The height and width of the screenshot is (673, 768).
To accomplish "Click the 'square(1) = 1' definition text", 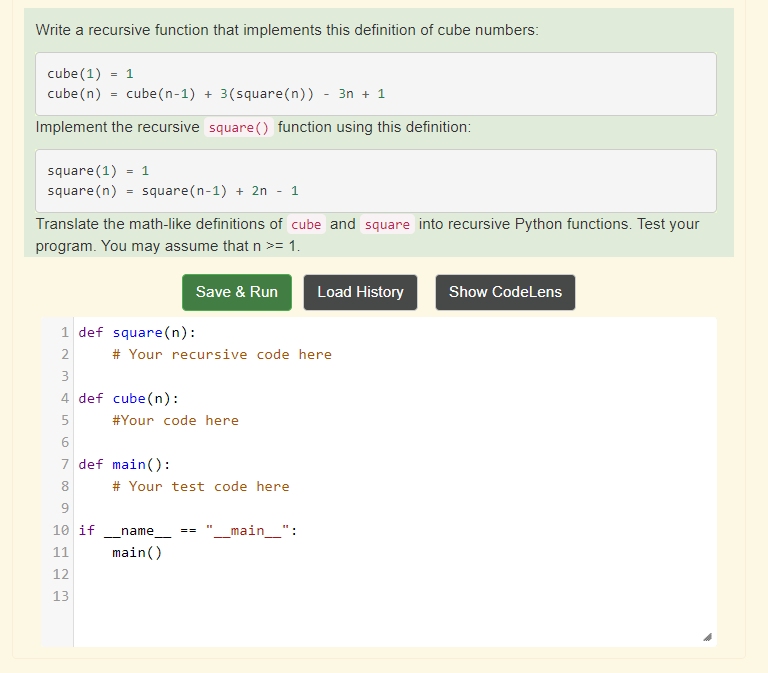I will (x=98, y=171).
